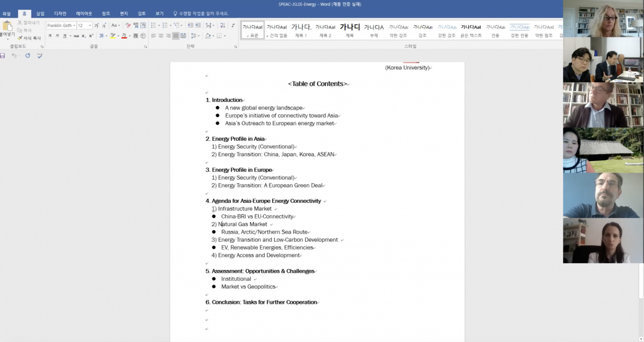
Task: Apply the 제목 1 heading style
Action: click(301, 30)
